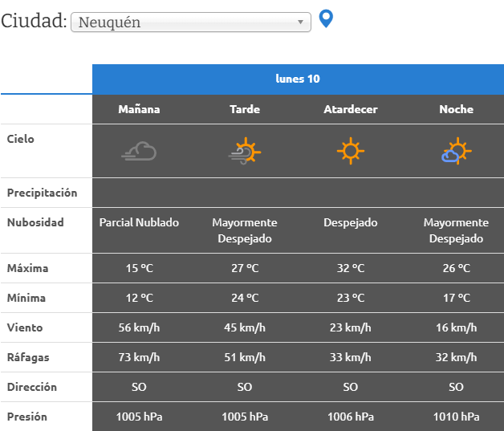
Task: Click the blue location pin icon
Action: click(326, 18)
